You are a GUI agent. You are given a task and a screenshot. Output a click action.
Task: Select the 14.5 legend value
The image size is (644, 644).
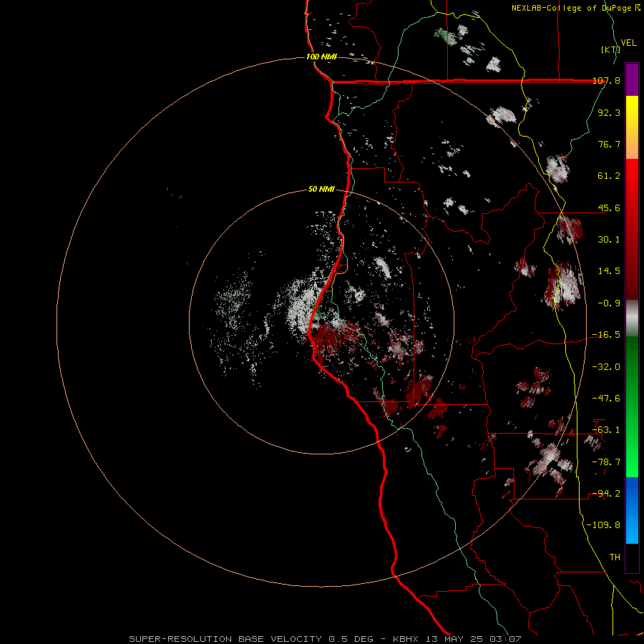609,271
